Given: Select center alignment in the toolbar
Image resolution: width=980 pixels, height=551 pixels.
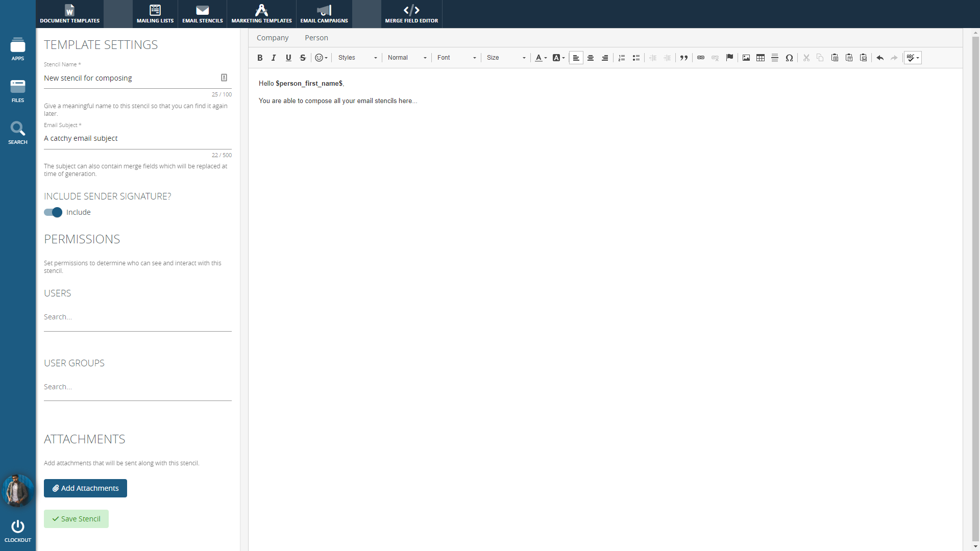Looking at the screenshot, I should point(591,58).
